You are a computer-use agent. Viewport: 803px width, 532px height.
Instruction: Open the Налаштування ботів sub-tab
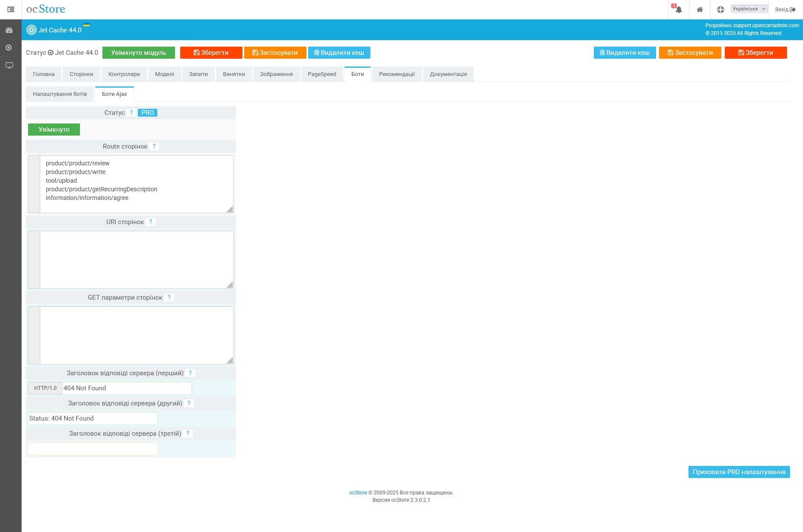60,94
